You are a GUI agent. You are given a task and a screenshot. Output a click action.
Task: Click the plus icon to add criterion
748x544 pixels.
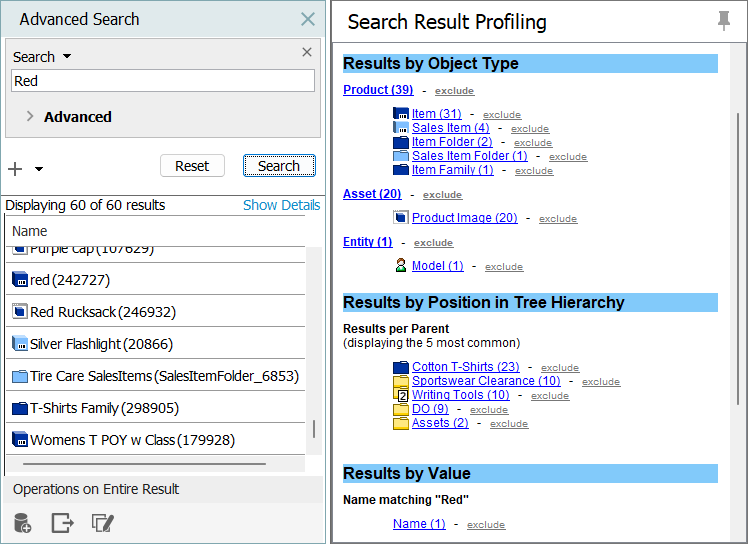[x=15, y=169]
